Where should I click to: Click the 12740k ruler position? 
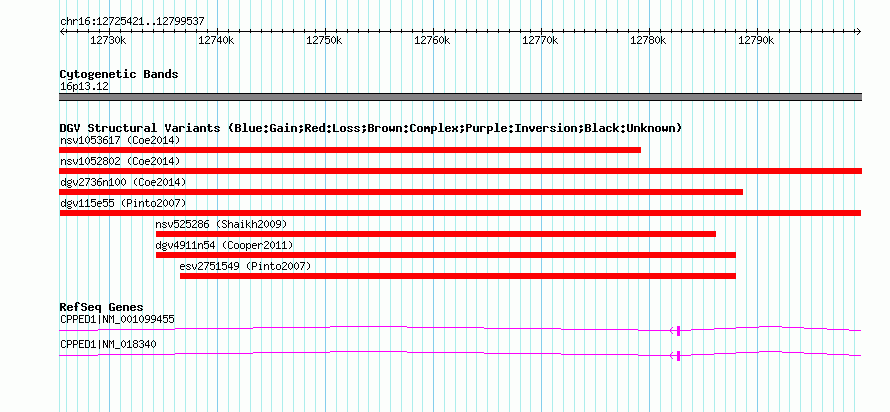coord(217,40)
